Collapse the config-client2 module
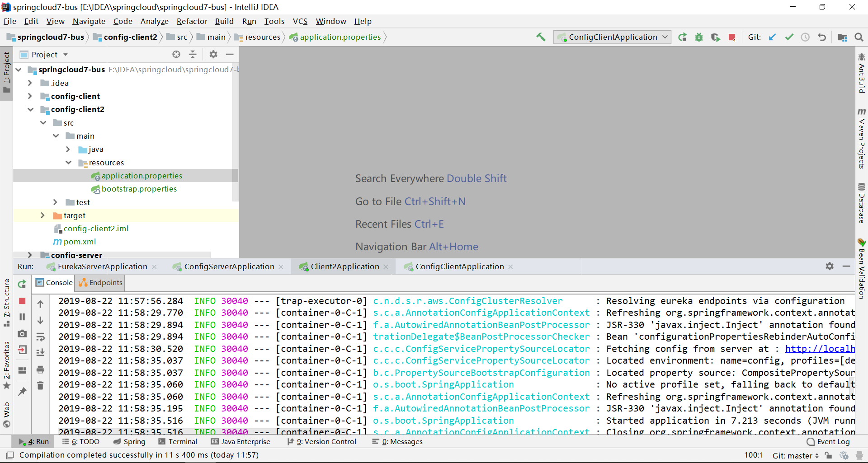 point(30,109)
